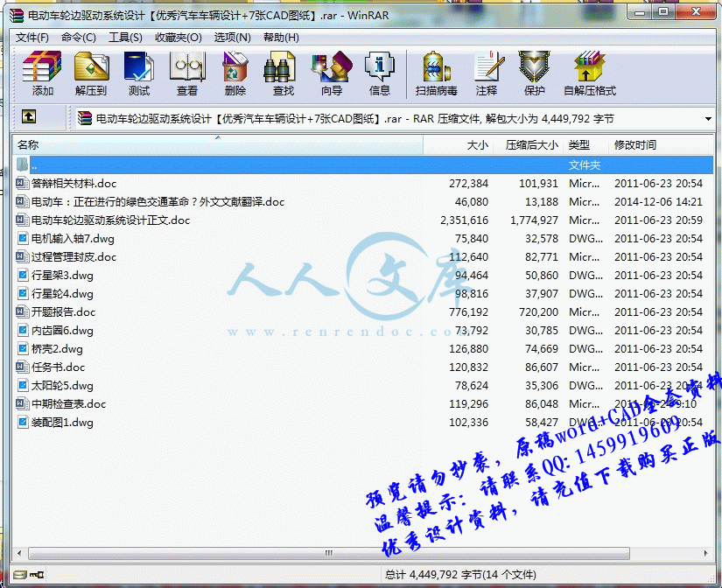The width and height of the screenshot is (722, 588).
Task: Click the WinRAR books icon in title bar
Action: (x=17, y=16)
